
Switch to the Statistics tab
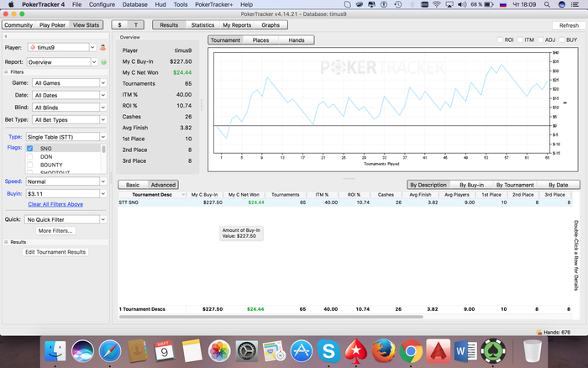pos(202,24)
